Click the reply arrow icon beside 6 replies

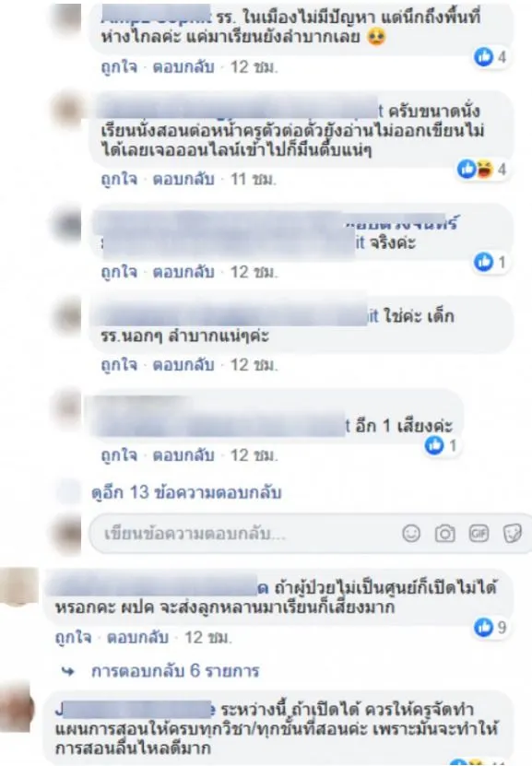pyautogui.click(x=68, y=672)
